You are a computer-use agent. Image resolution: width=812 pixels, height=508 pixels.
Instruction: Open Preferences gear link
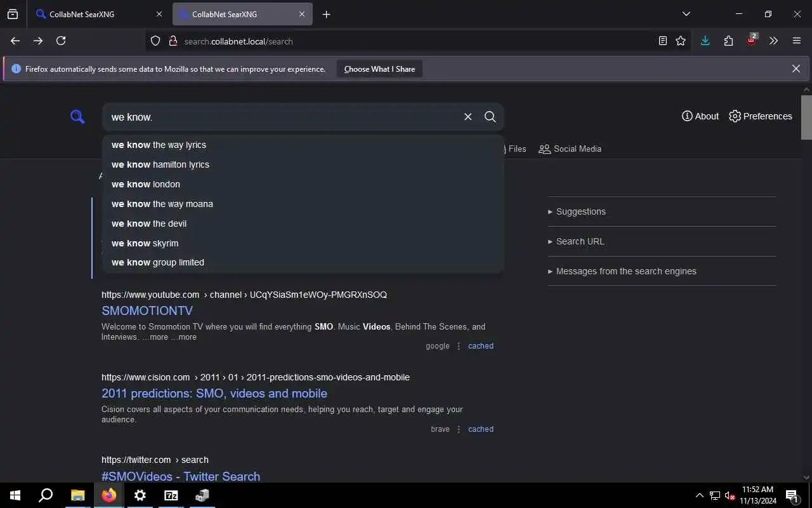pyautogui.click(x=761, y=116)
